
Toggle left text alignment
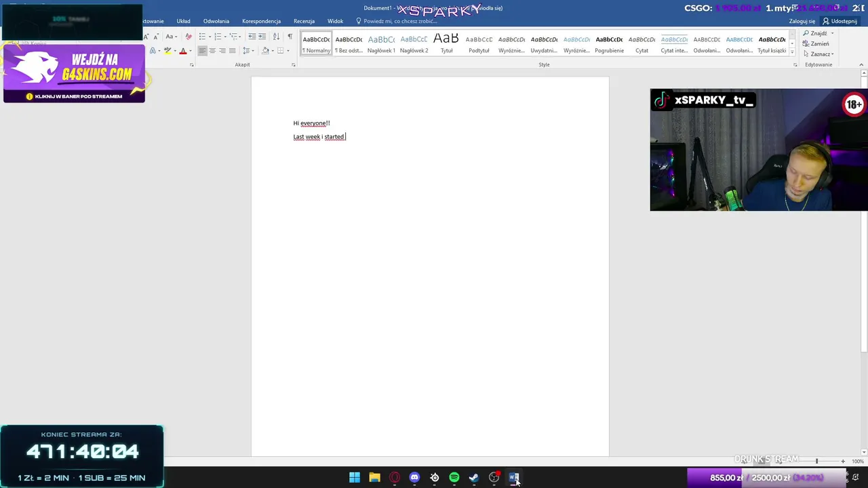tap(202, 51)
